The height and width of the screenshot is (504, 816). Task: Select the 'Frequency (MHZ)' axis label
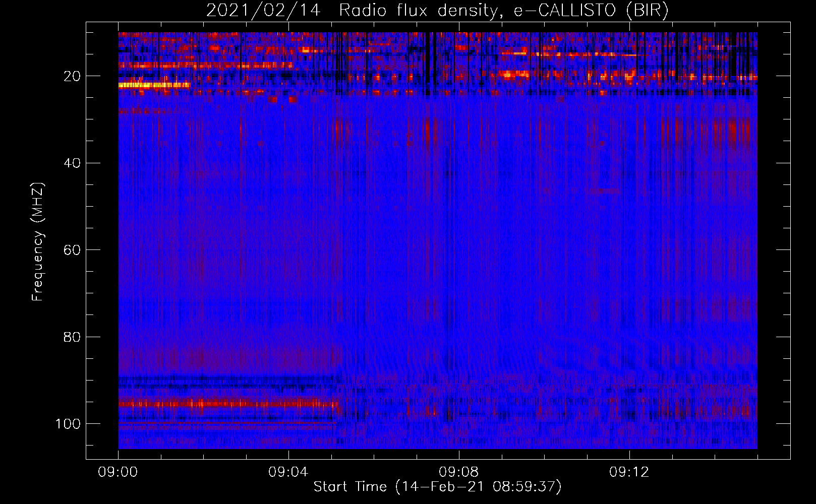tap(38, 242)
